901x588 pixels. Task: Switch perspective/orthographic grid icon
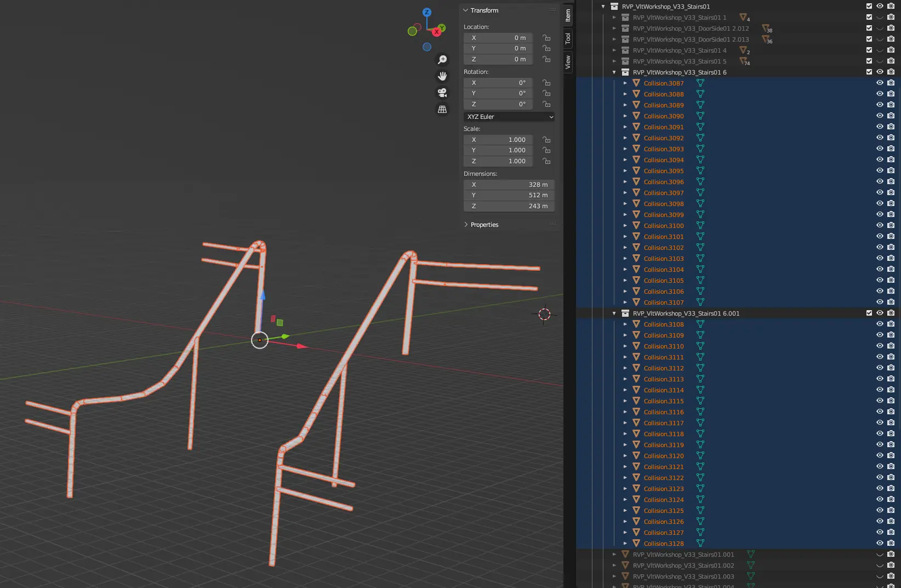click(442, 109)
